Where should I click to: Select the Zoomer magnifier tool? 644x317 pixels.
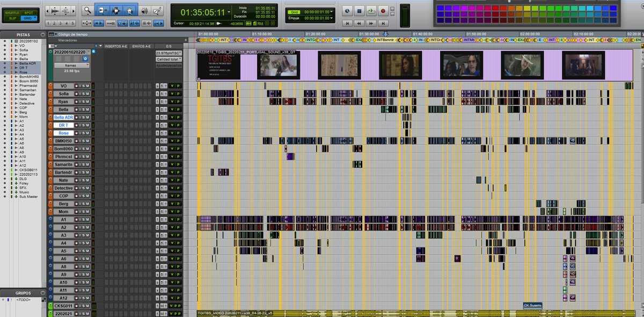click(87, 11)
